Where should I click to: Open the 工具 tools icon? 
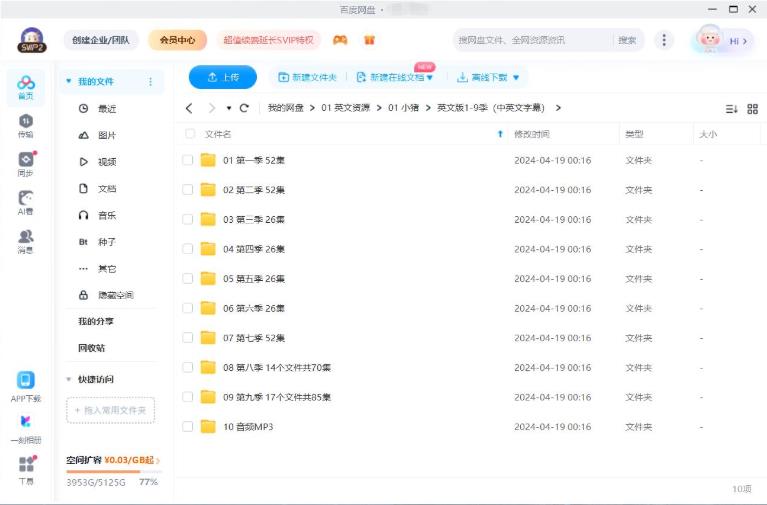pyautogui.click(x=26, y=470)
